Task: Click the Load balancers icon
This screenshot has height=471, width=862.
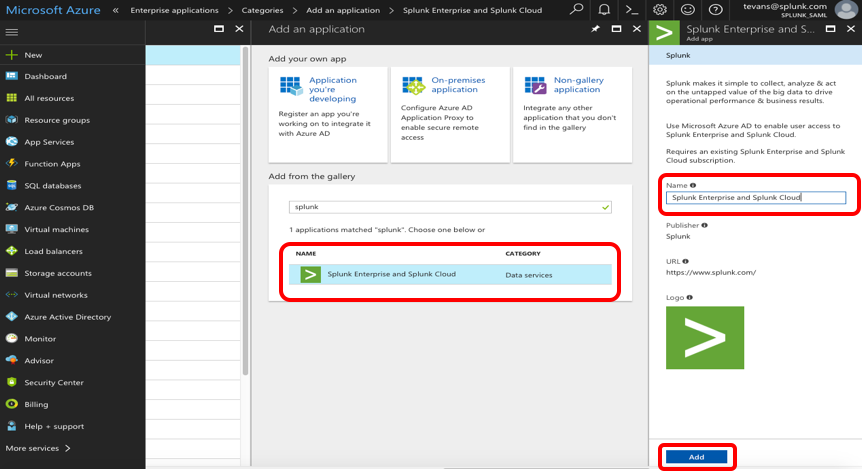Action: 12,251
